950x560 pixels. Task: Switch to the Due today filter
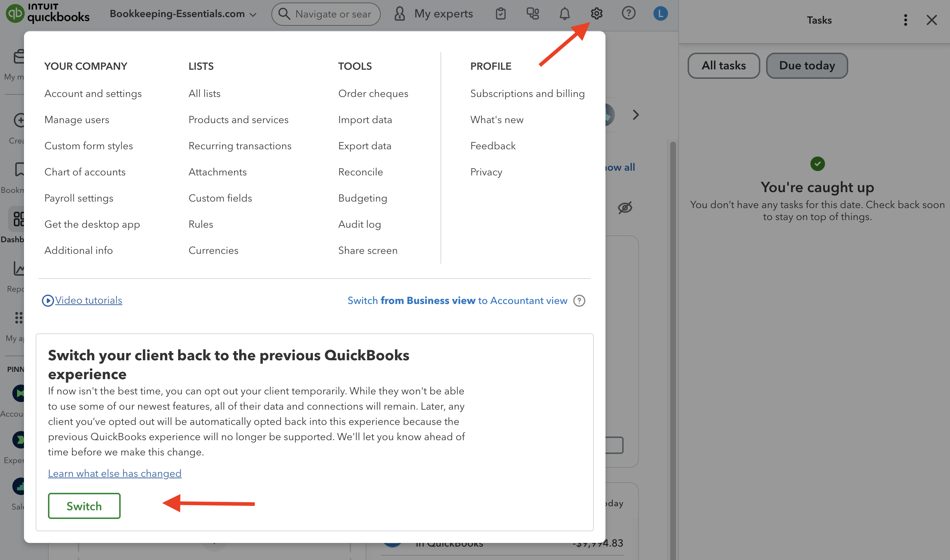(x=806, y=66)
